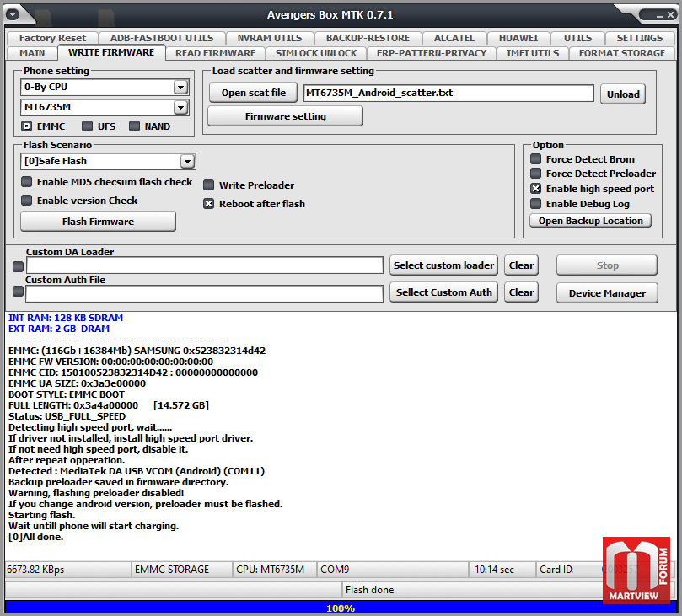Image resolution: width=682 pixels, height=616 pixels.
Task: Click the scatter file path field
Action: click(448, 93)
